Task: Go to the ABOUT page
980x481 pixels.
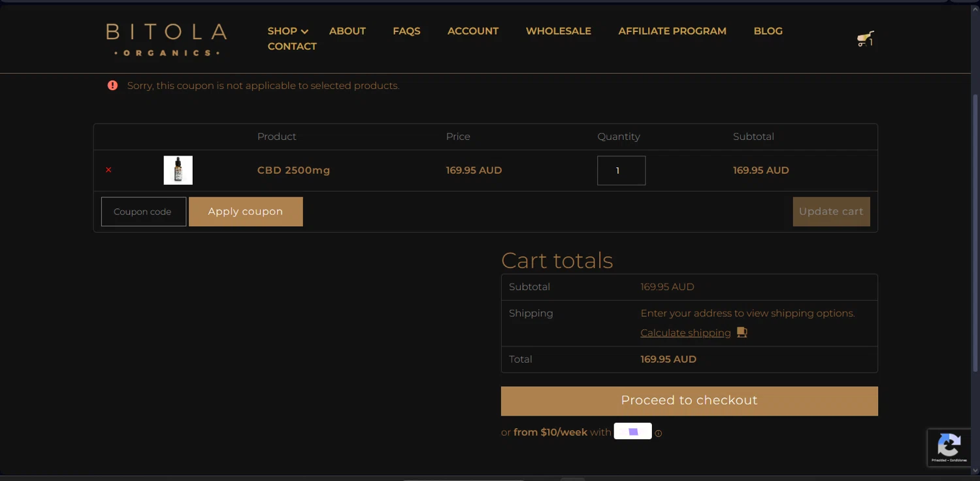Action: 347,31
